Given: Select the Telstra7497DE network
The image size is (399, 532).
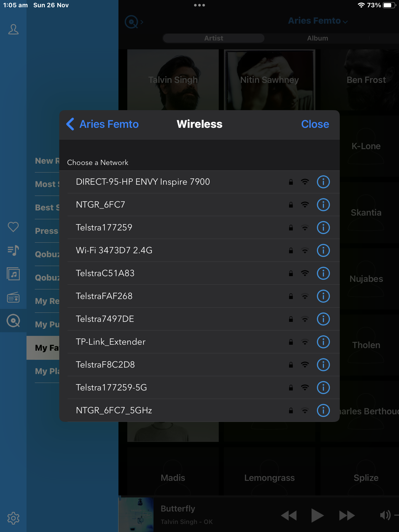Looking at the screenshot, I should coord(199,319).
